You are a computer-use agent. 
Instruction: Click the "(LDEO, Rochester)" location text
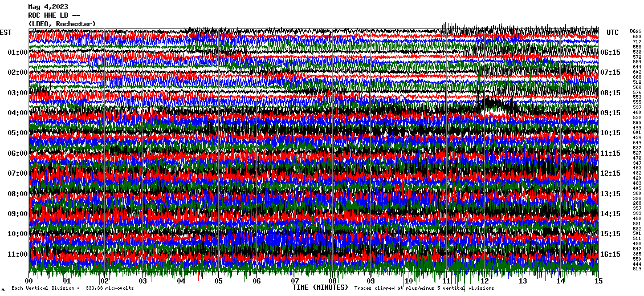point(62,23)
